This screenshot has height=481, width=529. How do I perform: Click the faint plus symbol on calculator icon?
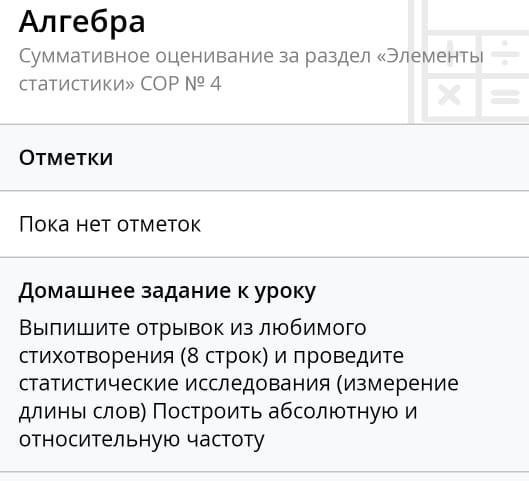[x=450, y=53]
